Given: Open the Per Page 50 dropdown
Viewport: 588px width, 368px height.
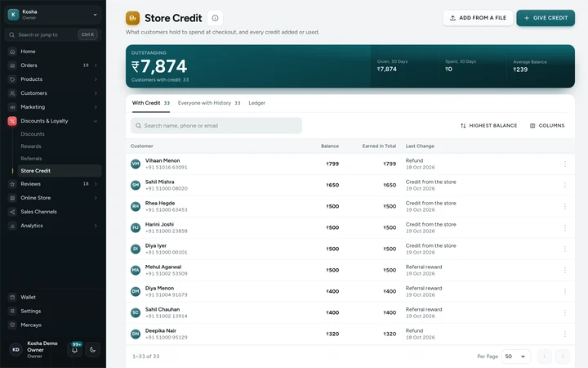Looking at the screenshot, I should pyautogui.click(x=516, y=357).
